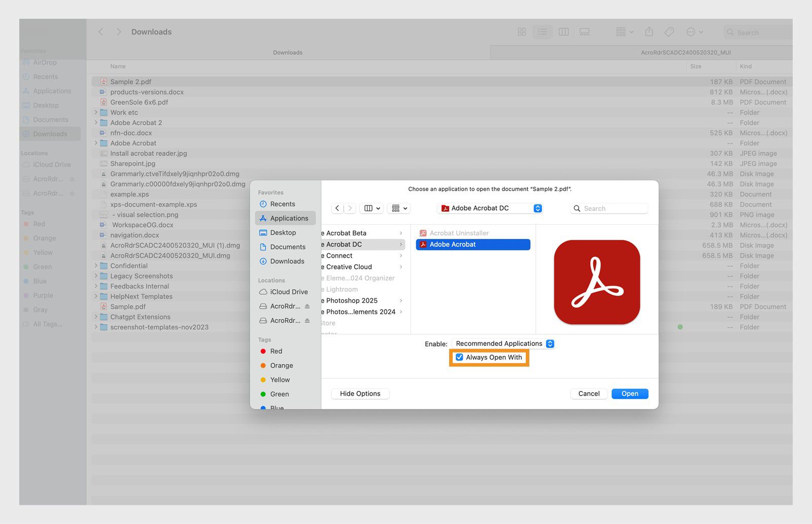Switch to gallery view in the toolbar
Viewport: 812px width, 524px height.
tap(584, 31)
